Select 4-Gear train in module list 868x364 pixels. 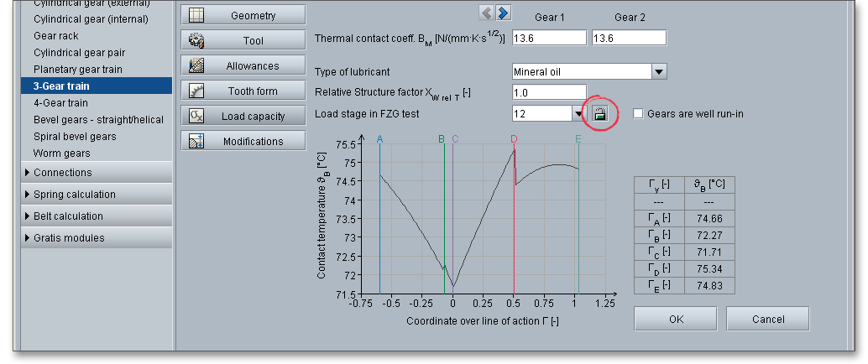[60, 103]
